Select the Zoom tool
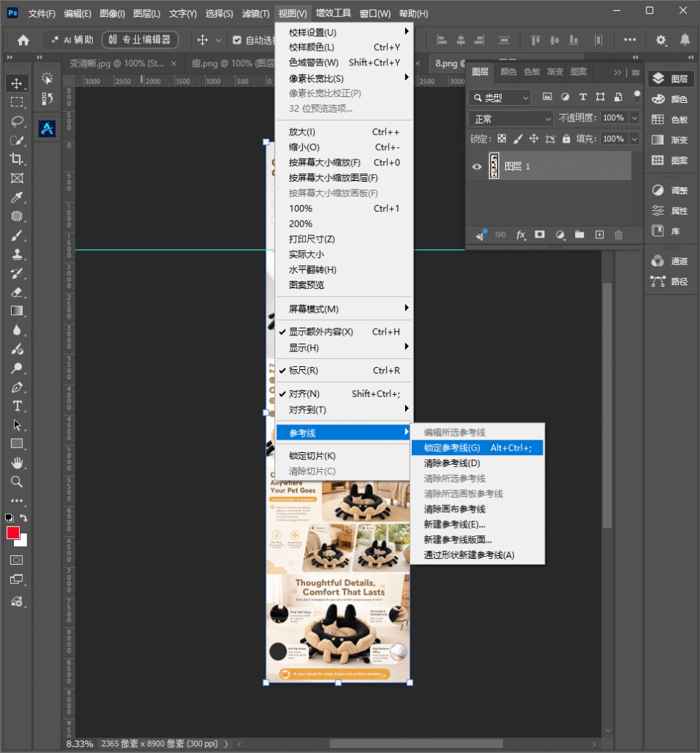This screenshot has height=753, width=700. (x=17, y=482)
